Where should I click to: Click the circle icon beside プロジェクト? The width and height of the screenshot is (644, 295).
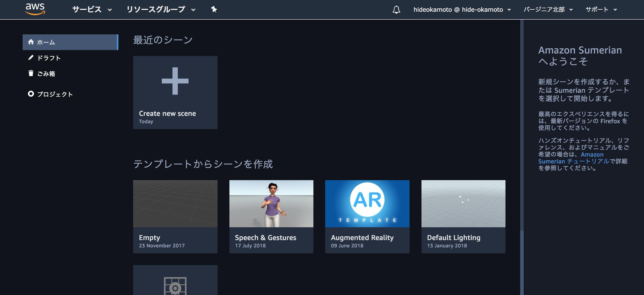click(x=31, y=94)
